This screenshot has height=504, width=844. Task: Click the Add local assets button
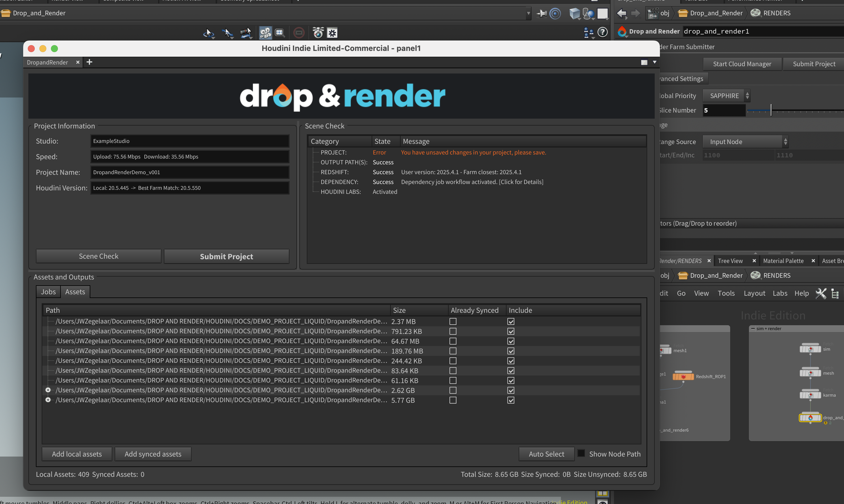(77, 454)
